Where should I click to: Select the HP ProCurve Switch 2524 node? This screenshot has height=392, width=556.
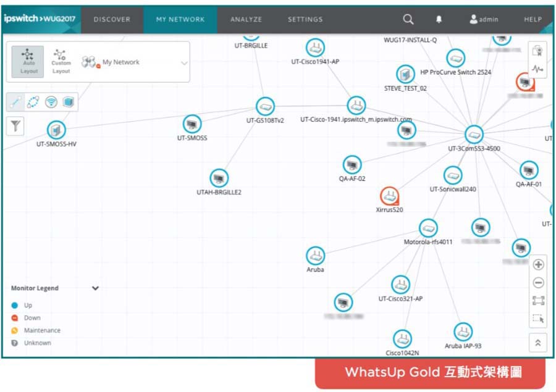coord(456,58)
